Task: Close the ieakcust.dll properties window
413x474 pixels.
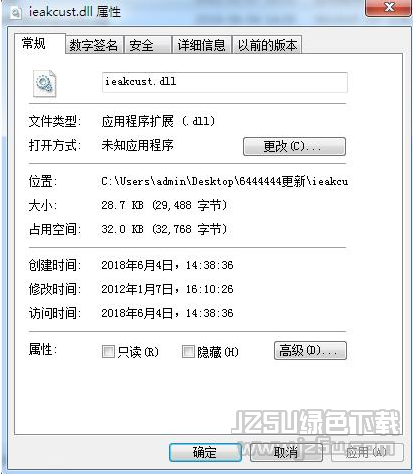Action: 388,7
